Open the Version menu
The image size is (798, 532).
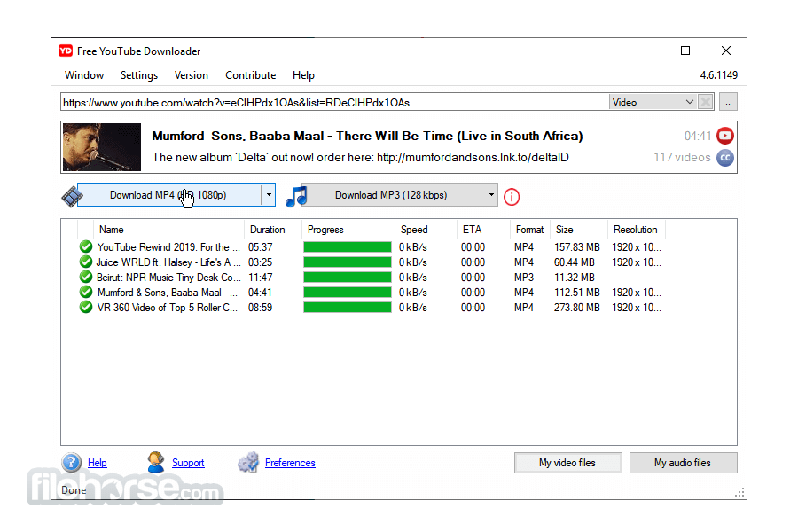(192, 75)
